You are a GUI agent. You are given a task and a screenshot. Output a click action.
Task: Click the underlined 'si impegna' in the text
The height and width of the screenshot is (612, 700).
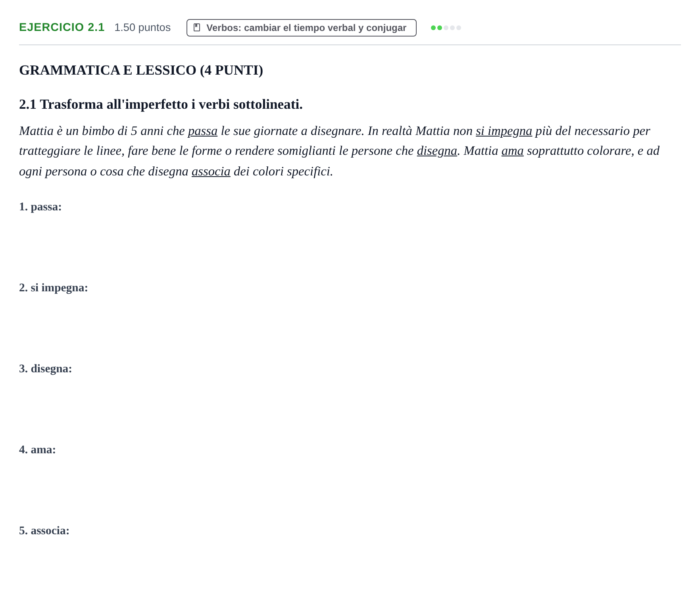[504, 131]
